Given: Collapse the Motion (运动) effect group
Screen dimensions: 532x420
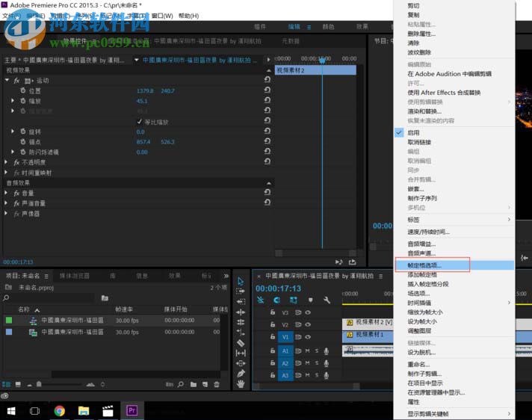Looking at the screenshot, I should (7, 80).
